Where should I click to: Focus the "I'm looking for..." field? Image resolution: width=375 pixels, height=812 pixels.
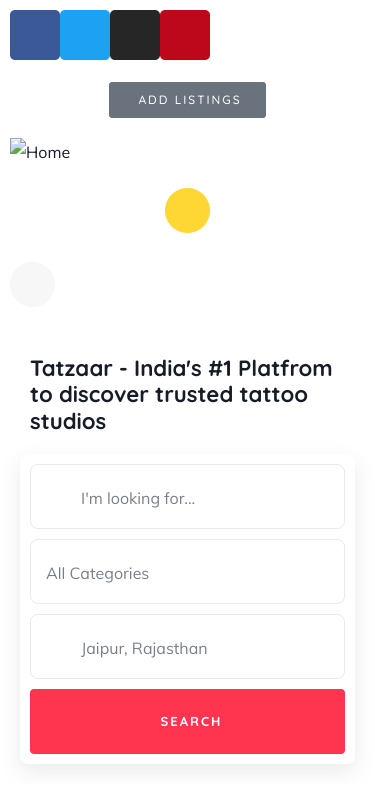188,497
